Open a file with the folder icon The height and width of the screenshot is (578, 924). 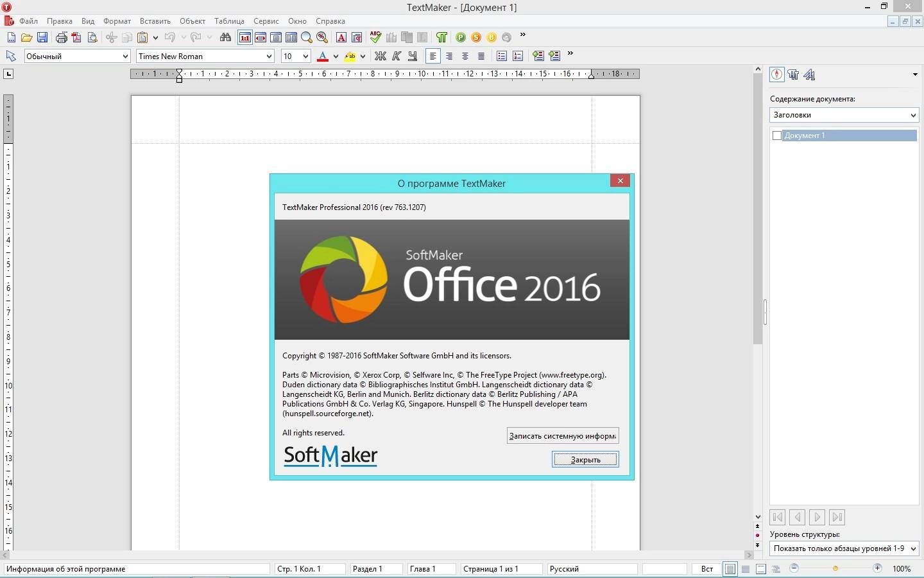coord(26,37)
